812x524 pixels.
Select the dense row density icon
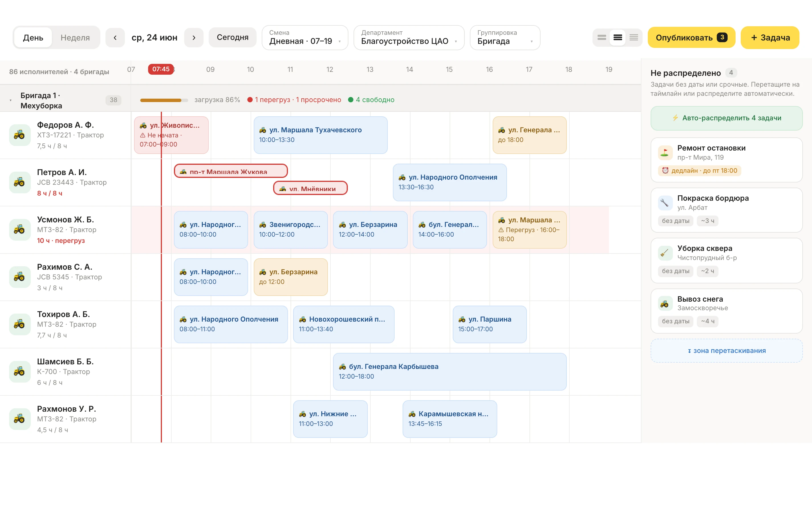coord(634,37)
